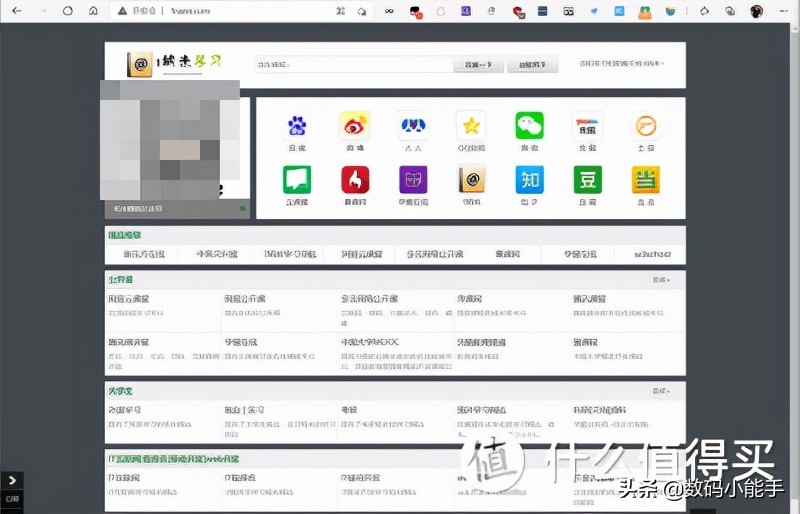Viewport: 800px width, 514px height.
Task: Open the WeChat green chat-bubbles shortcut
Action: click(x=530, y=126)
